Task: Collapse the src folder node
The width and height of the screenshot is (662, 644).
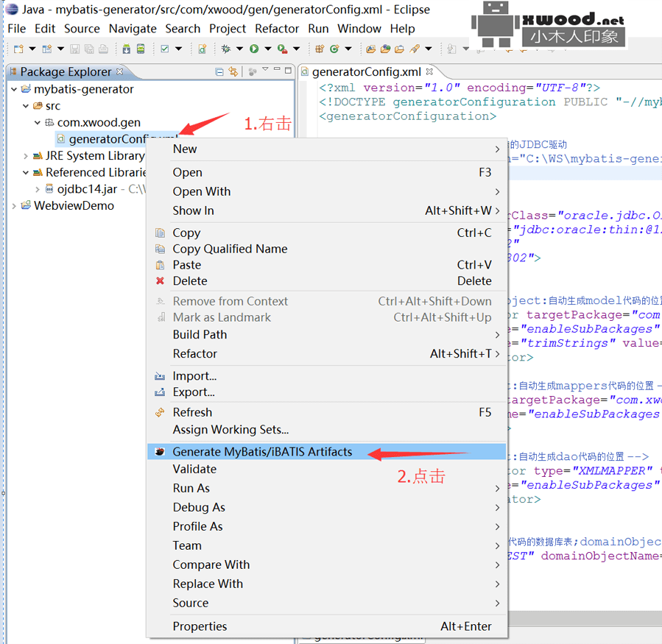Action: (26, 106)
